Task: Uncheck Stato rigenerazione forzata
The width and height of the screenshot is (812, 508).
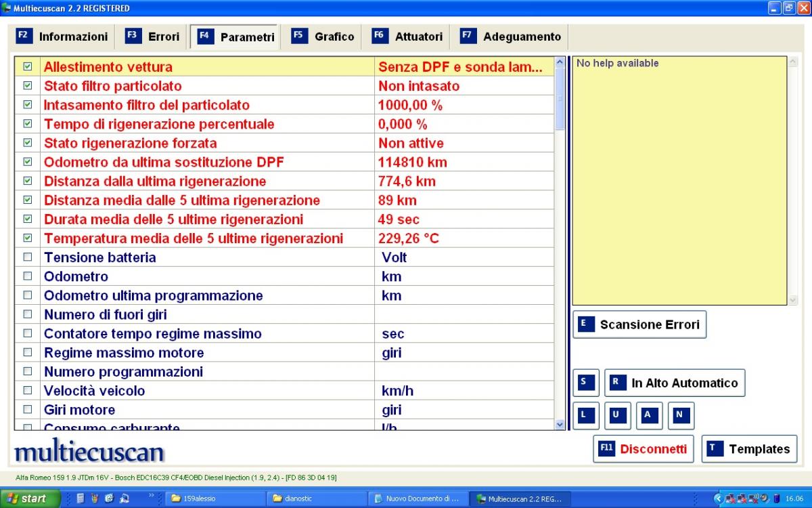Action: 28,142
